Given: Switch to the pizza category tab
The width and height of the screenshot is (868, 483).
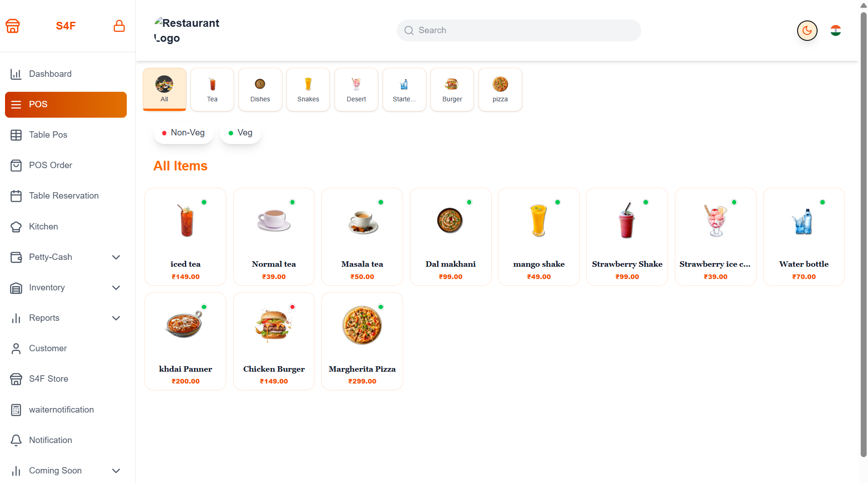Looking at the screenshot, I should [500, 90].
